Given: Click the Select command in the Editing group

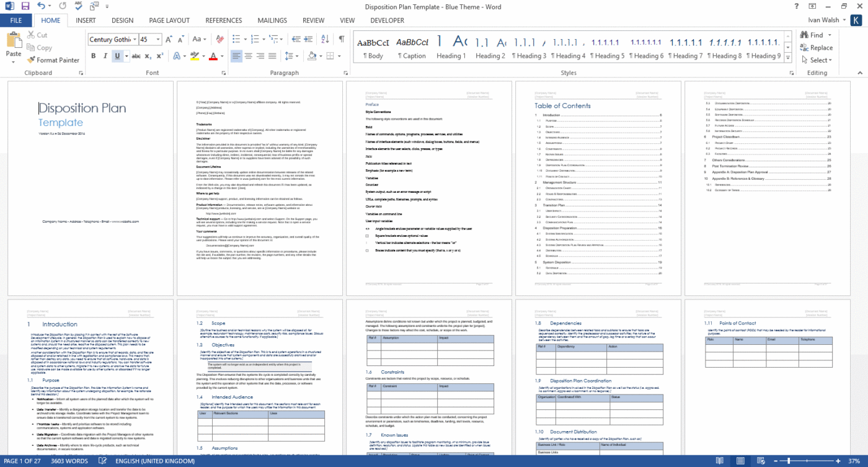Looking at the screenshot, I should click(x=816, y=60).
